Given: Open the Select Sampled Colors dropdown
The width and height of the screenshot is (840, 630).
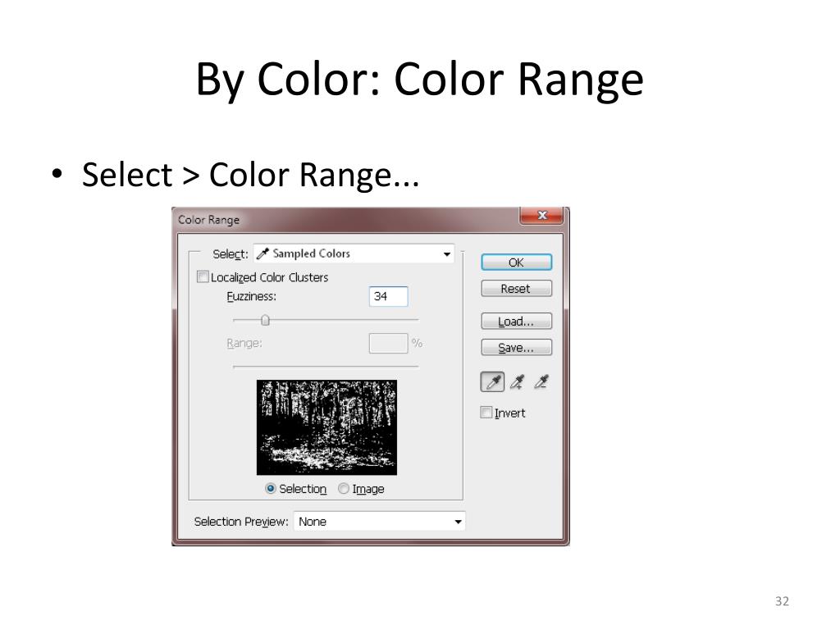Looking at the screenshot, I should click(354, 254).
